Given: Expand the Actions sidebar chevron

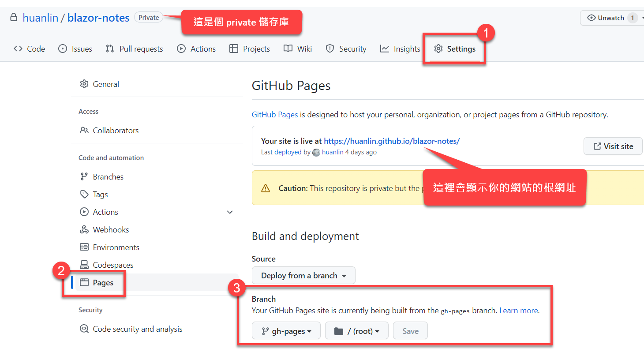Looking at the screenshot, I should coord(230,212).
